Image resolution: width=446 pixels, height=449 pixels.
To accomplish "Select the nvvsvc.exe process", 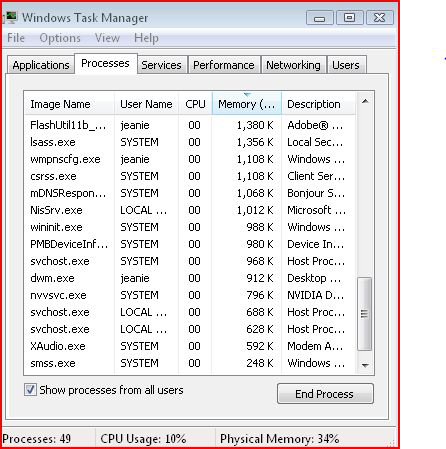I will click(x=190, y=295).
